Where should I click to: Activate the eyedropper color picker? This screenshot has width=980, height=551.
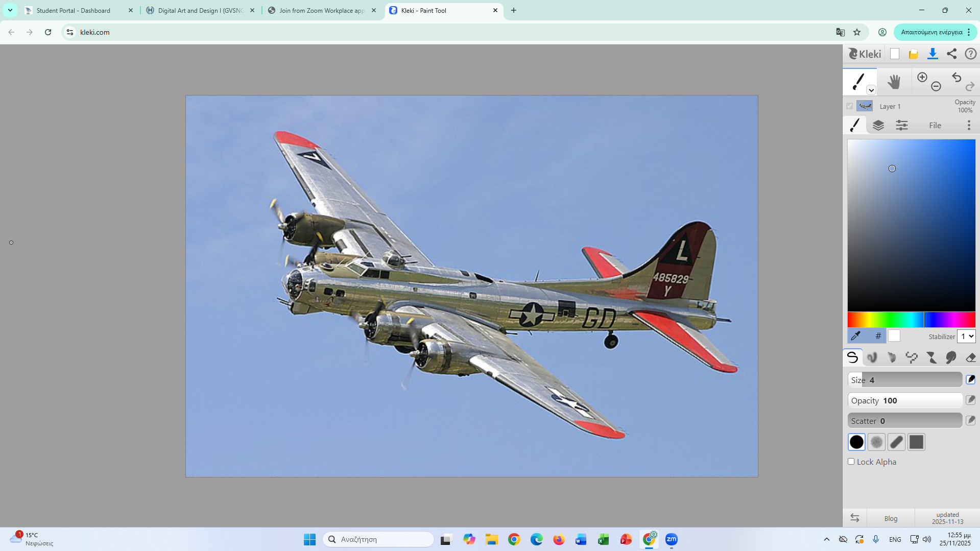(856, 336)
